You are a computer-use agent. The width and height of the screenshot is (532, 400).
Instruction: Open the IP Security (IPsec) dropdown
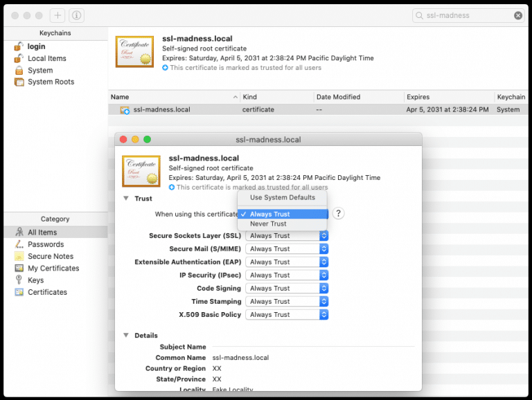point(287,275)
